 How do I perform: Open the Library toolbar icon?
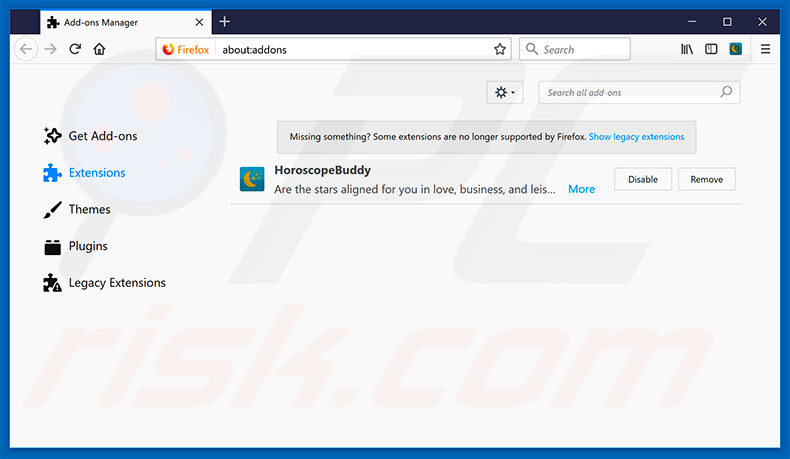coord(687,49)
